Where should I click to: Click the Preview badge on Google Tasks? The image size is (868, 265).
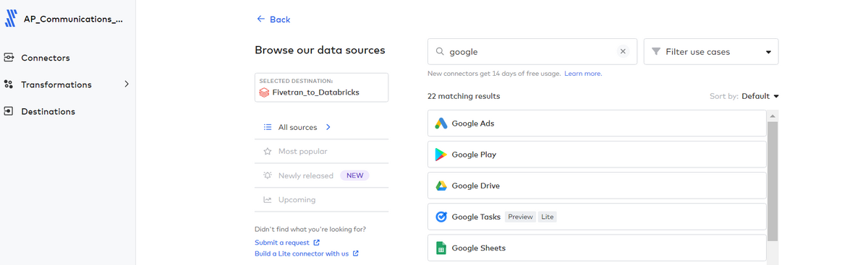[520, 217]
